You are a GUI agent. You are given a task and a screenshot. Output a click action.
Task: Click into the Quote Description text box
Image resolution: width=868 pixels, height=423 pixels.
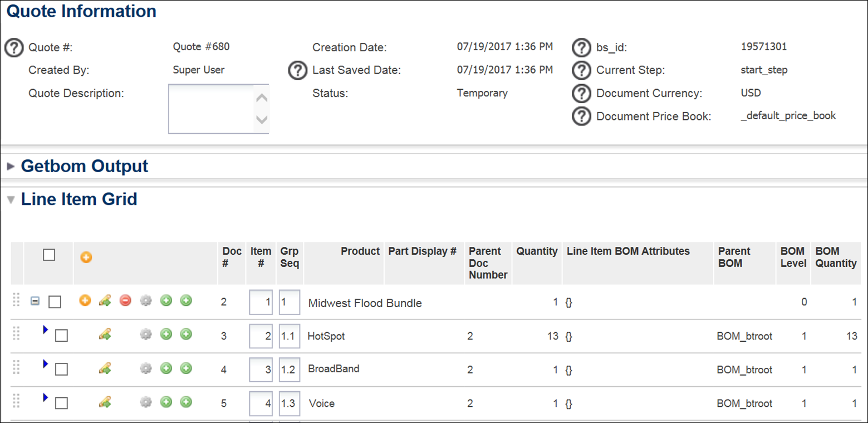[211, 109]
